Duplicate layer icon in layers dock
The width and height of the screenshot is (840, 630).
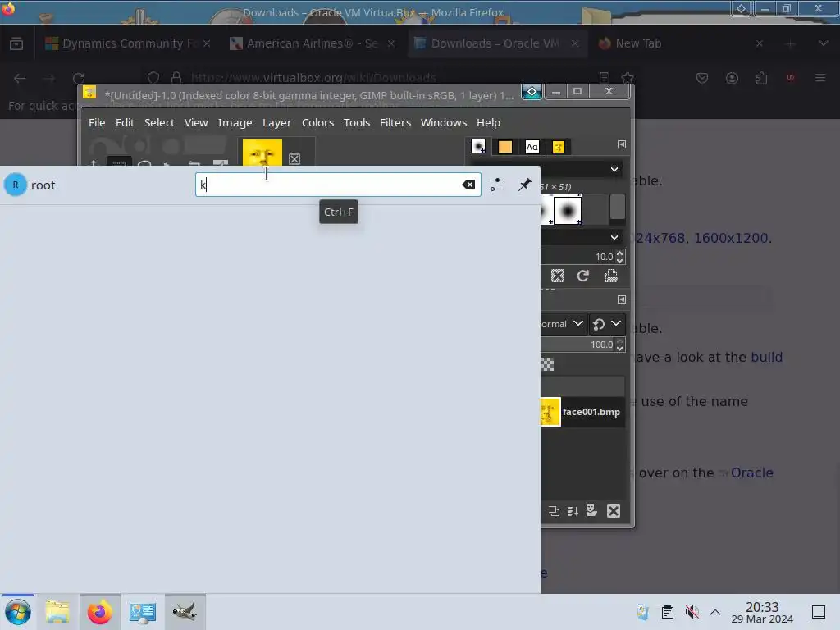[554, 511]
